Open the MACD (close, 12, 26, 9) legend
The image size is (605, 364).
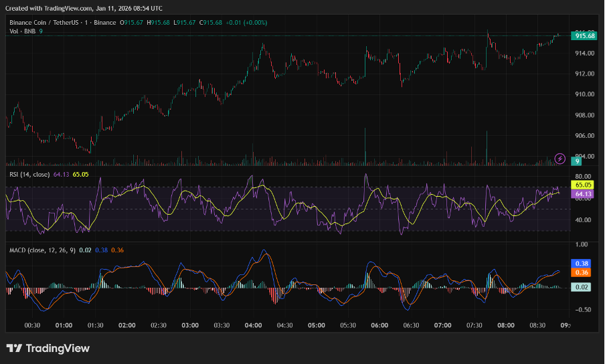coord(41,250)
